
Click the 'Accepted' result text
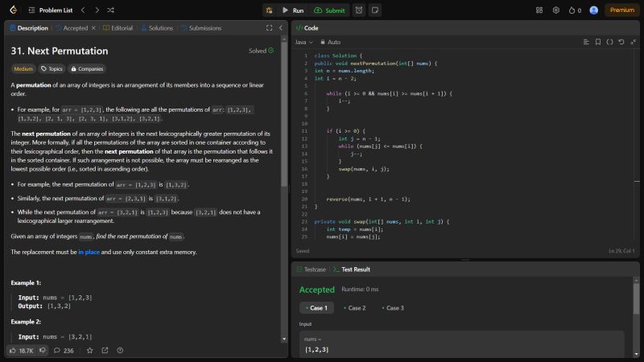click(x=316, y=290)
